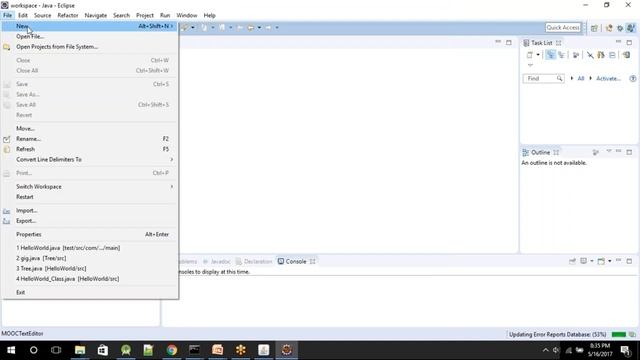This screenshot has height=360, width=640.
Task: Click the All working set link
Action: point(581,78)
